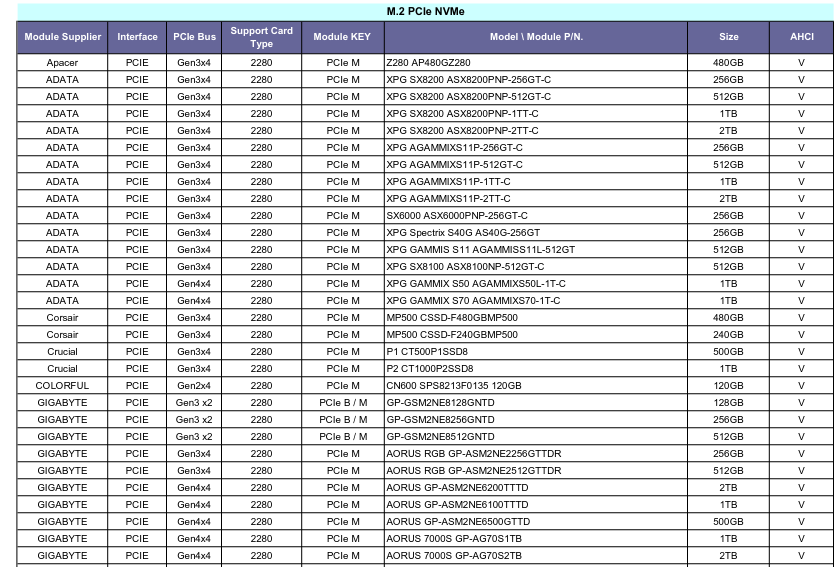Screen dimensions: 840x567
Task: Click XPG SX8200 ASX8200PNP-2TT-C cell
Action: tap(536, 131)
